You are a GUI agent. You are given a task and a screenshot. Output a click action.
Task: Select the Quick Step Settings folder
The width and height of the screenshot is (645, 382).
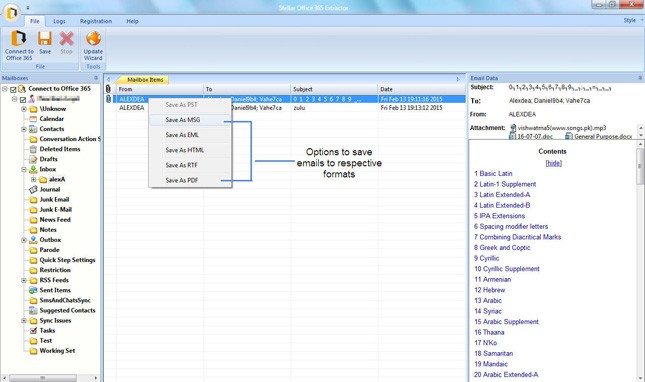click(x=67, y=260)
